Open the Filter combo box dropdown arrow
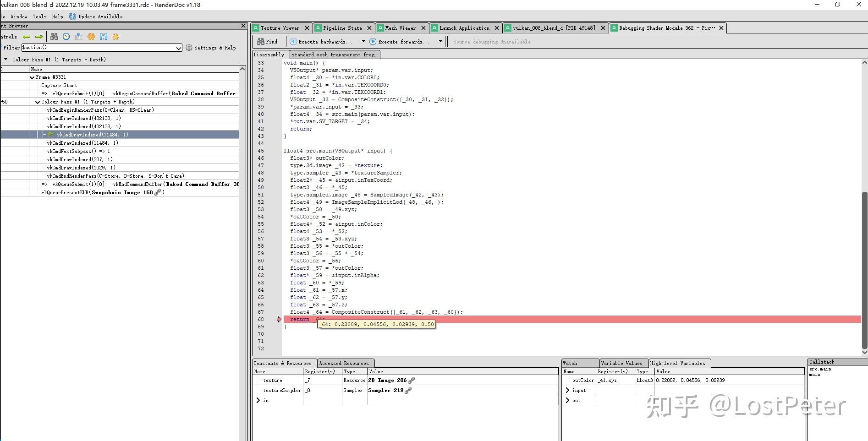This screenshot has width=868, height=441. [178, 48]
